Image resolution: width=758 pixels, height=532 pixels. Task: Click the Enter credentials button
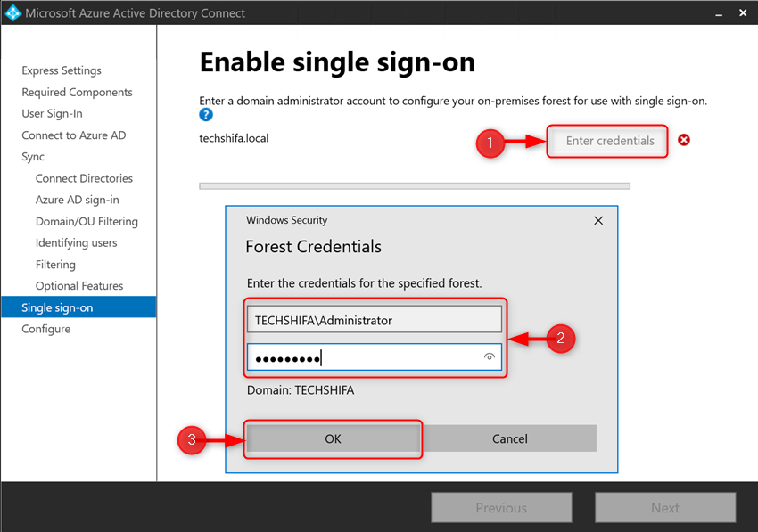tap(607, 141)
